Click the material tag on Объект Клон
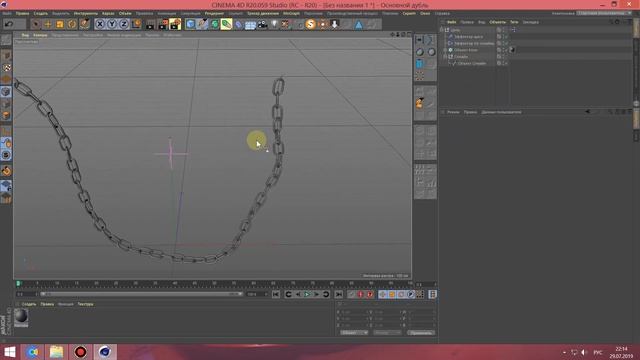 513,50
